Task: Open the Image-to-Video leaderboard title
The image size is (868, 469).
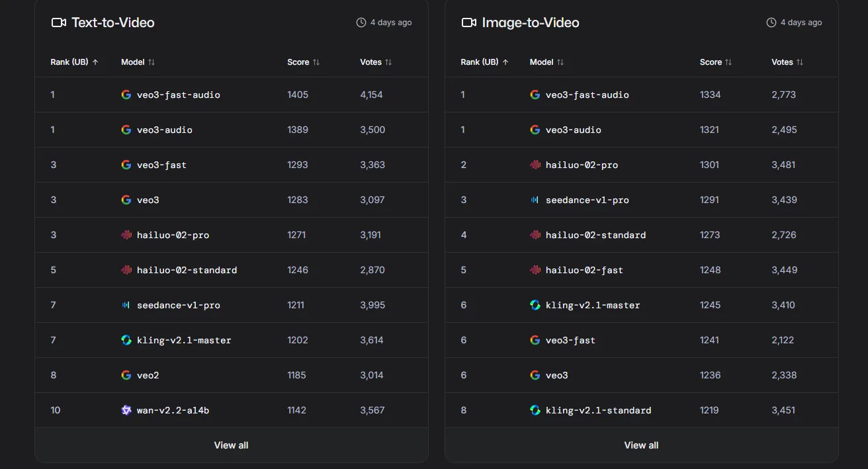Action: (x=531, y=22)
